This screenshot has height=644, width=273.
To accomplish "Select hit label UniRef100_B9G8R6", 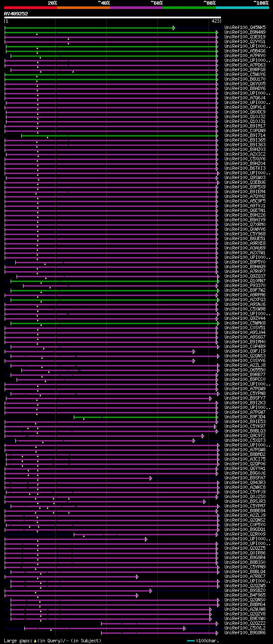I will tap(245, 633).
